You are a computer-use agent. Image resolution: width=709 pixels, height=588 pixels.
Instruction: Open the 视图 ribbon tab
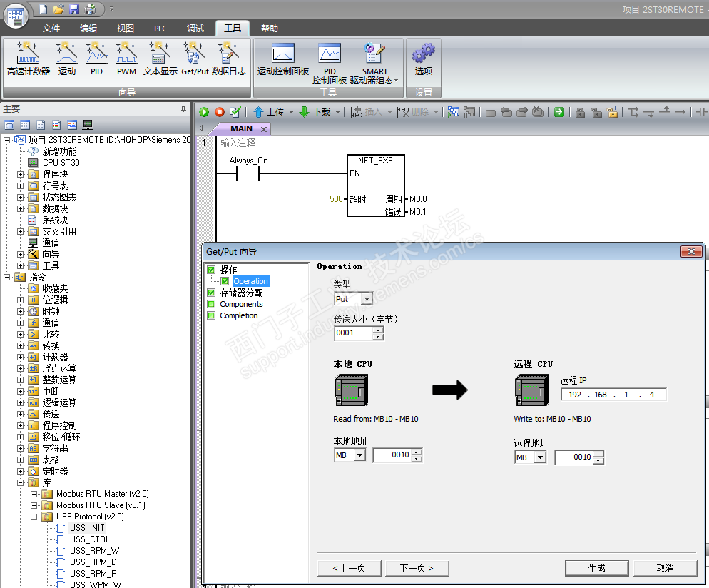coord(126,29)
